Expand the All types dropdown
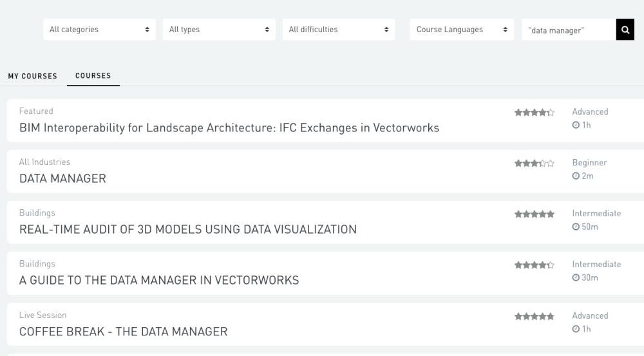 point(219,30)
